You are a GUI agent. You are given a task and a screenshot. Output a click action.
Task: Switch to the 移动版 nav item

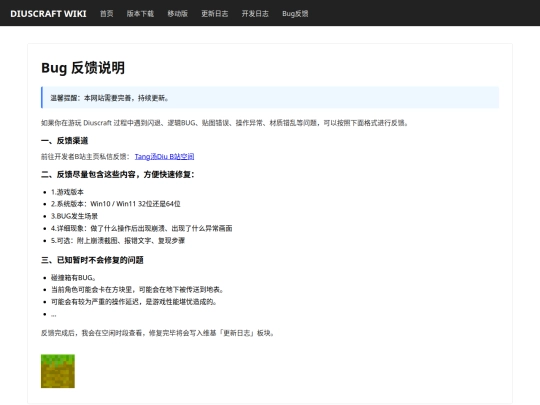click(x=177, y=14)
